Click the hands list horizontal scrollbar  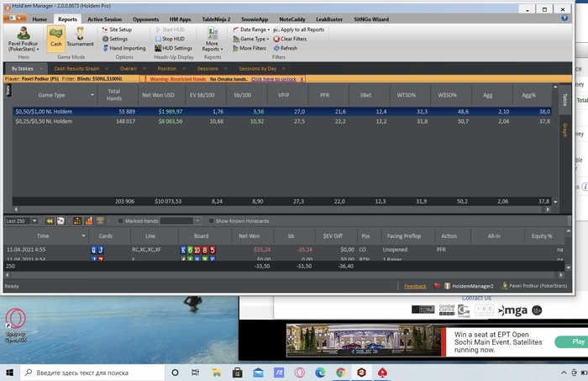[x=284, y=275]
